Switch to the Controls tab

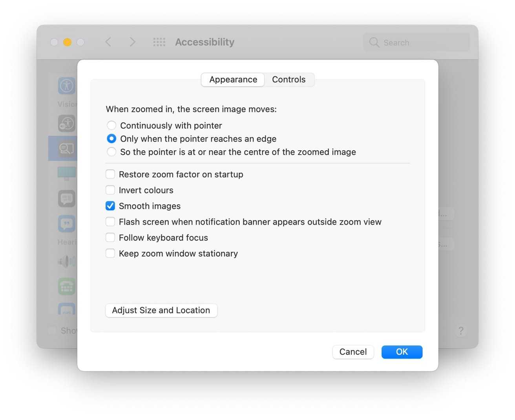(289, 80)
